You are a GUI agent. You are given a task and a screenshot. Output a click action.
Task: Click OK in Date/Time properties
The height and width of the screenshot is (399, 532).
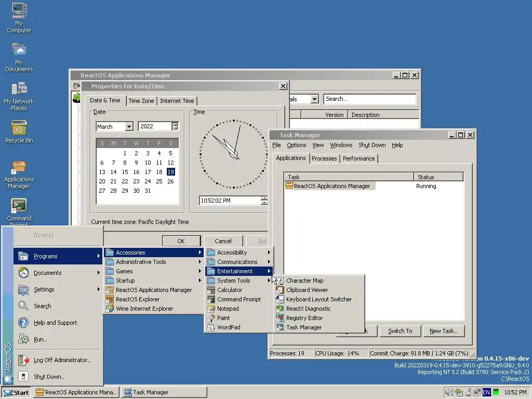click(181, 241)
